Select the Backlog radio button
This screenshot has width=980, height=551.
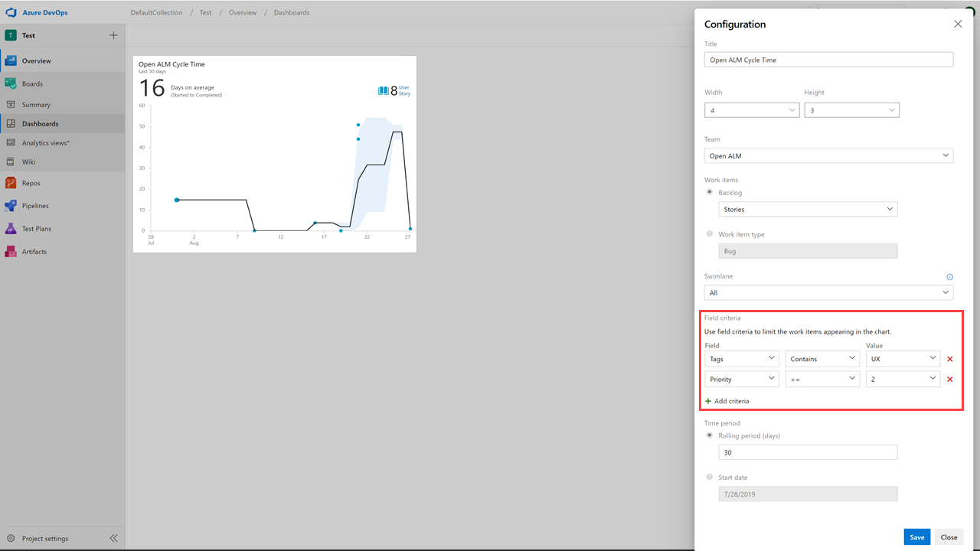[709, 192]
